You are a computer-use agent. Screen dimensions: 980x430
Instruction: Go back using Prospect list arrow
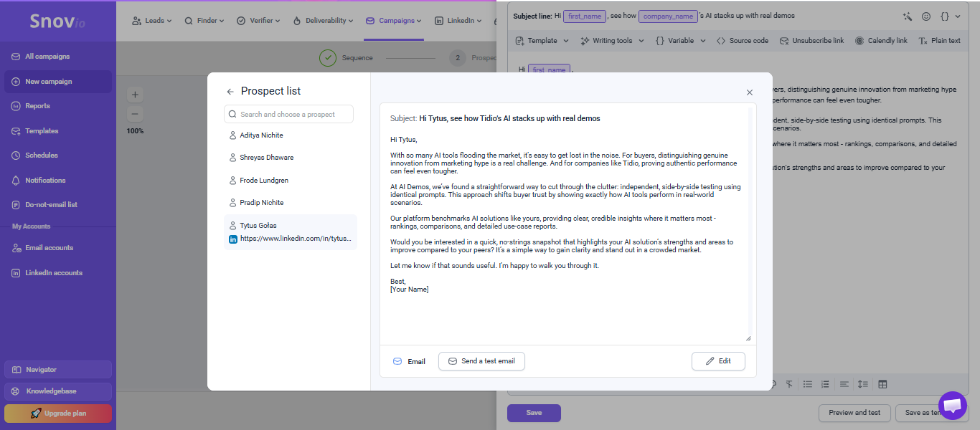coord(230,92)
